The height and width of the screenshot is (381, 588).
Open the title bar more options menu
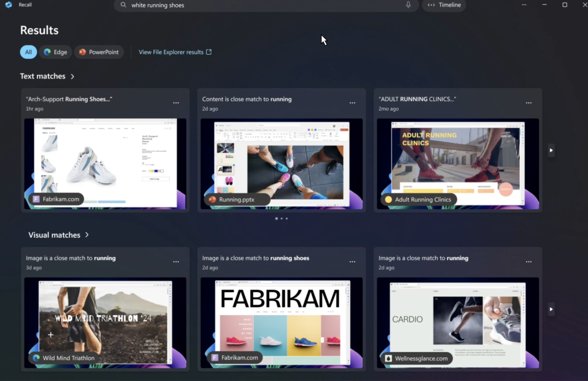point(524,5)
